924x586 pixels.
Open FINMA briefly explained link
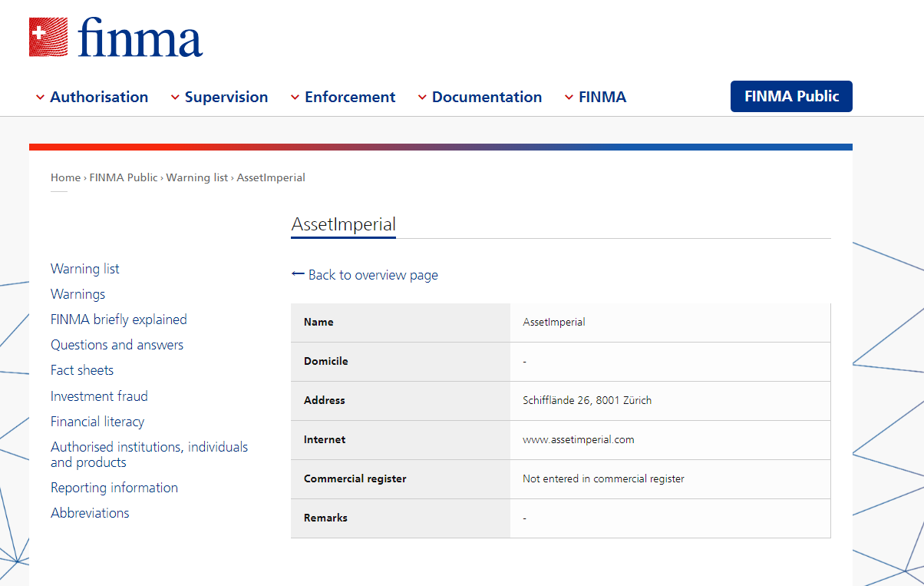click(x=119, y=319)
